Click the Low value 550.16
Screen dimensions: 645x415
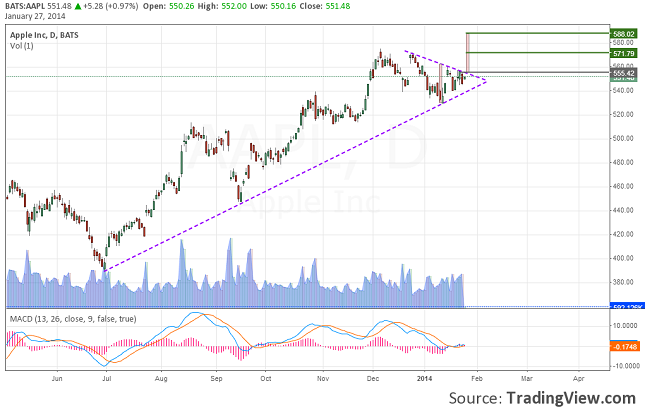click(x=283, y=7)
